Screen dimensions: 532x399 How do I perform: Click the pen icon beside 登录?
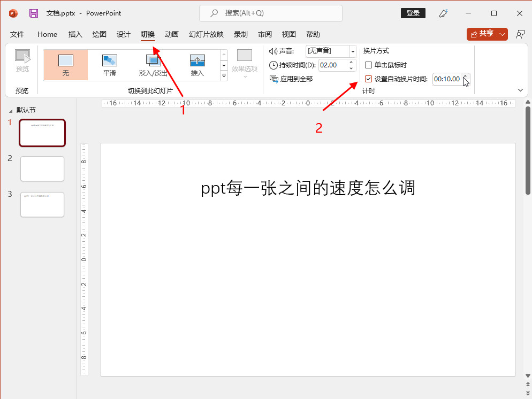click(x=443, y=13)
